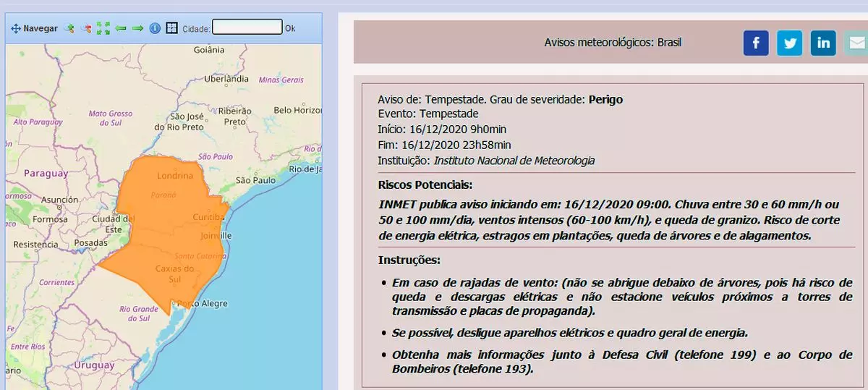868x390 pixels.
Task: Click the green full extent arrows icon
Action: pyautogui.click(x=103, y=28)
